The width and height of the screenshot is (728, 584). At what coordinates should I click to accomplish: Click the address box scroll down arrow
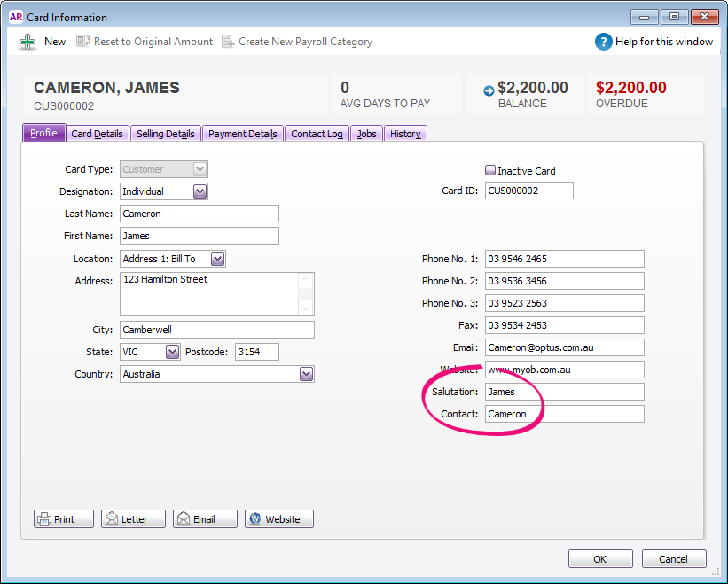(x=306, y=308)
